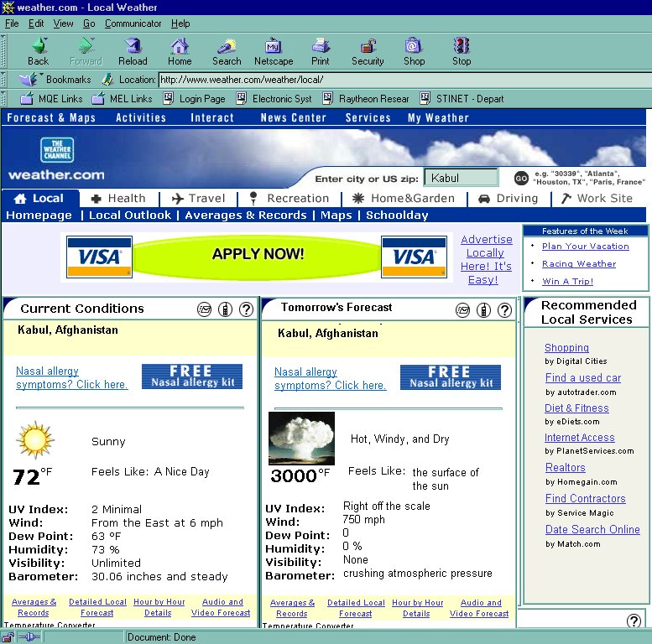Viewport: 652px width, 644px height.
Task: Open the Bookmarks dropdown
Action: coord(56,80)
